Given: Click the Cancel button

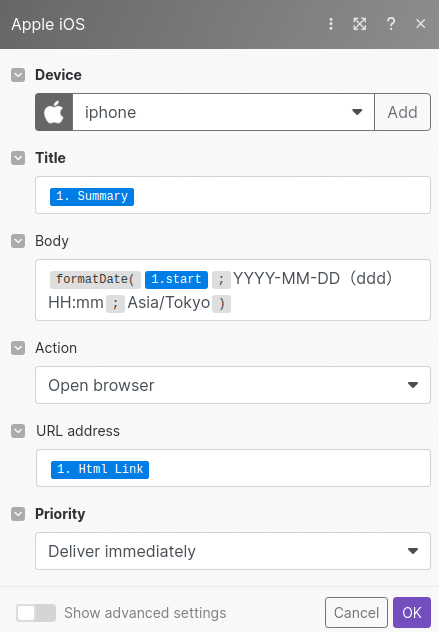Looking at the screenshot, I should [356, 613].
